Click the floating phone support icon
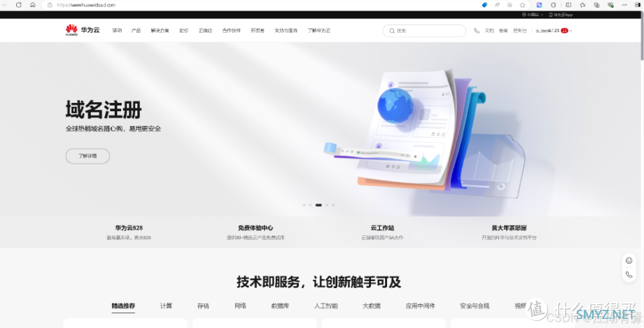Viewport: 644px width, 328px height. (x=629, y=275)
